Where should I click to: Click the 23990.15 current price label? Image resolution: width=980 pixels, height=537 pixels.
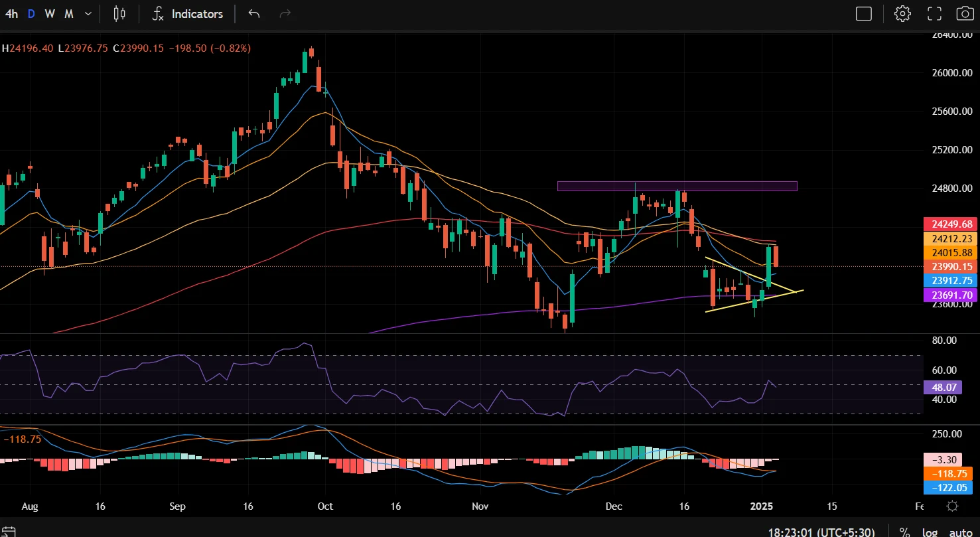click(x=947, y=266)
